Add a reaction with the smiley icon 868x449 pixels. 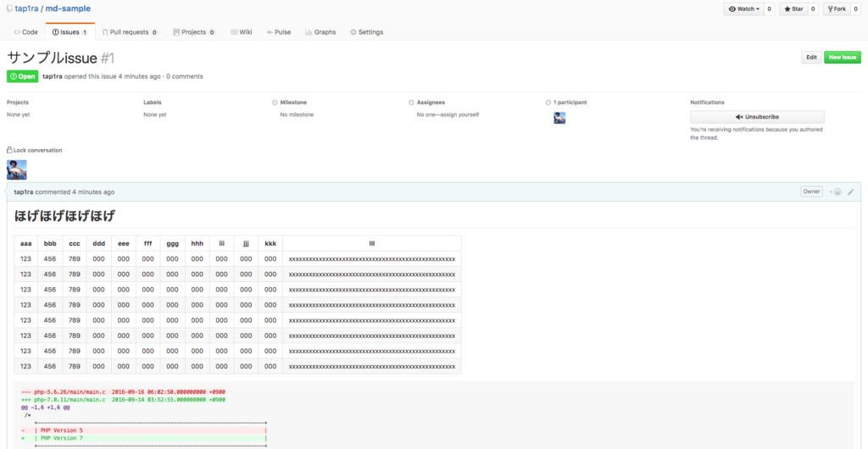coord(836,191)
